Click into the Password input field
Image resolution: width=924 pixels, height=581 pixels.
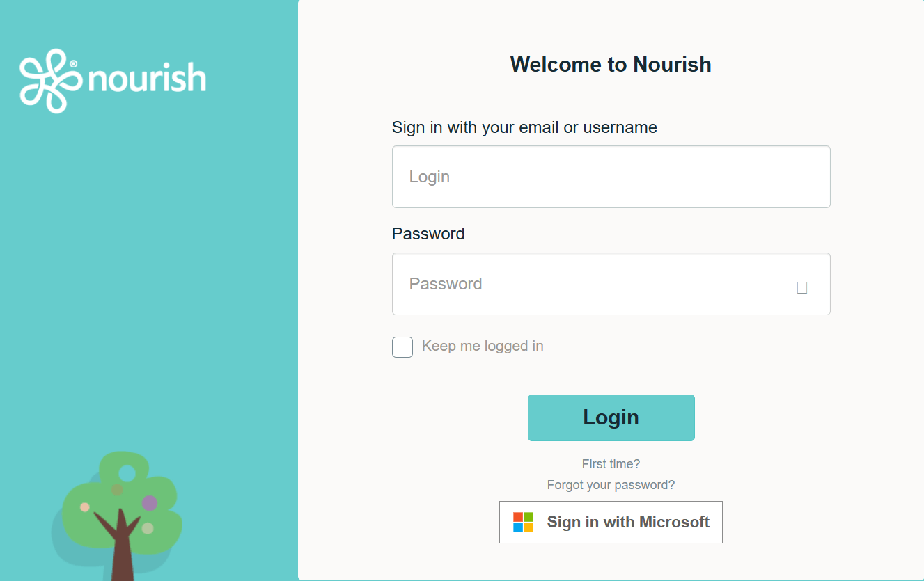(592, 284)
